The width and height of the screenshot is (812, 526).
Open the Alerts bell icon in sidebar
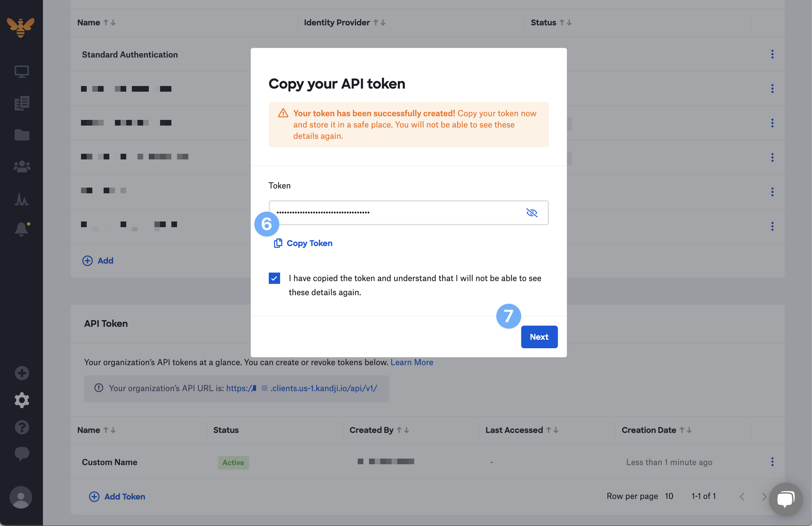(x=22, y=229)
